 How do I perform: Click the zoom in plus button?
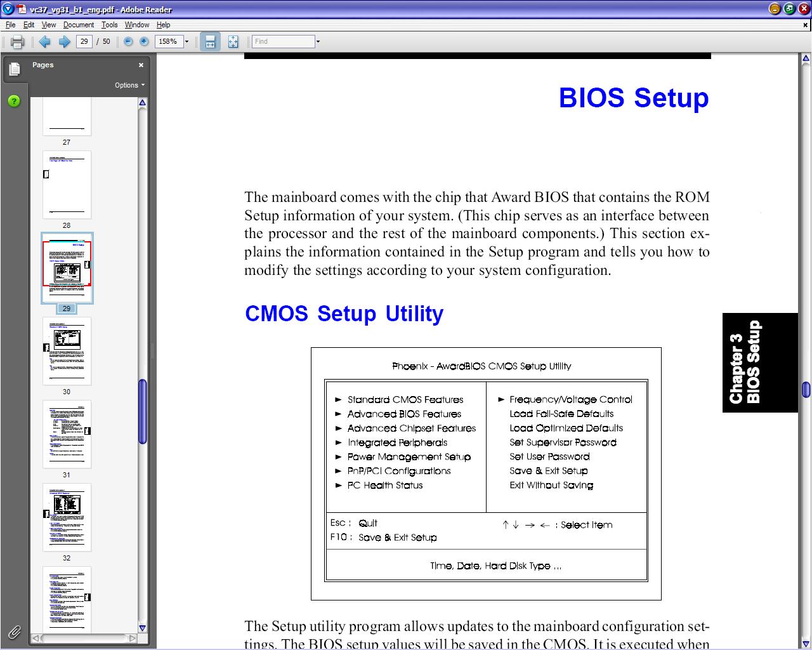click(x=144, y=41)
